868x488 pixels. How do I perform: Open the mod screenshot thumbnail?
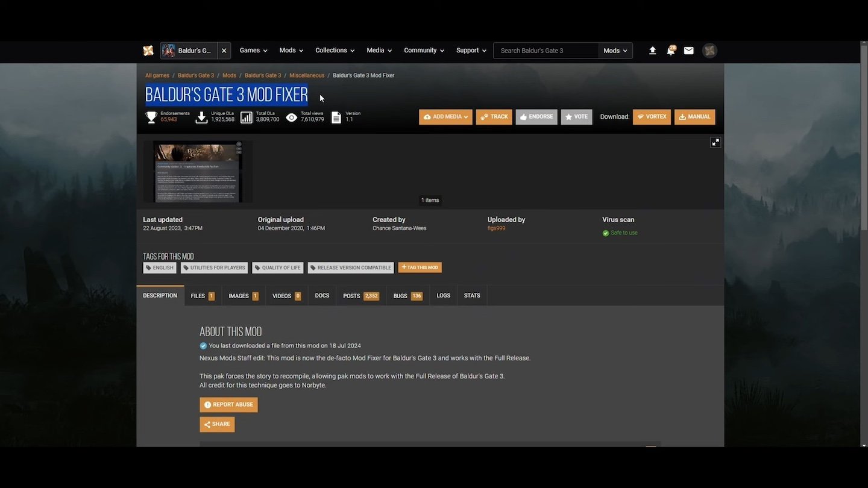198,172
